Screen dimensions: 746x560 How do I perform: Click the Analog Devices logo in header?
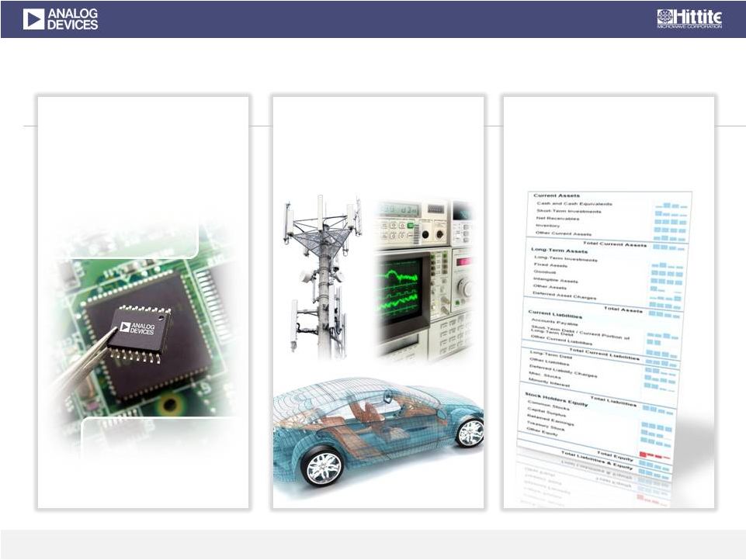click(61, 19)
